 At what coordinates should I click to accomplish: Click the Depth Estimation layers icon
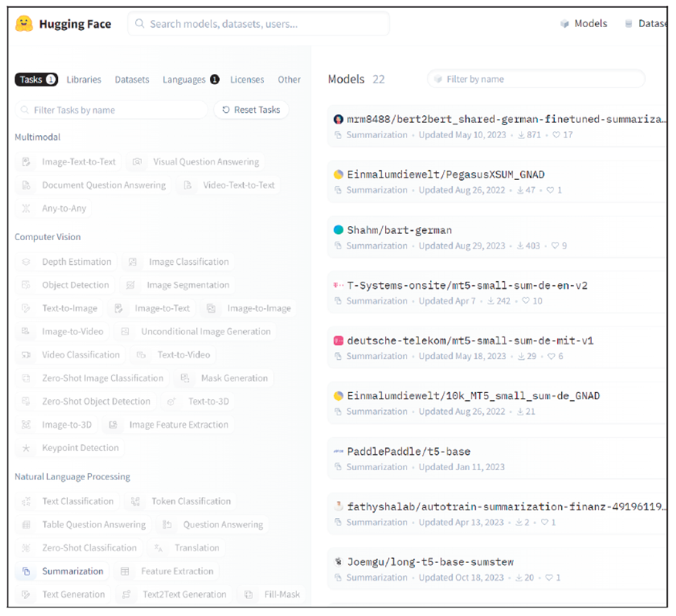click(26, 262)
